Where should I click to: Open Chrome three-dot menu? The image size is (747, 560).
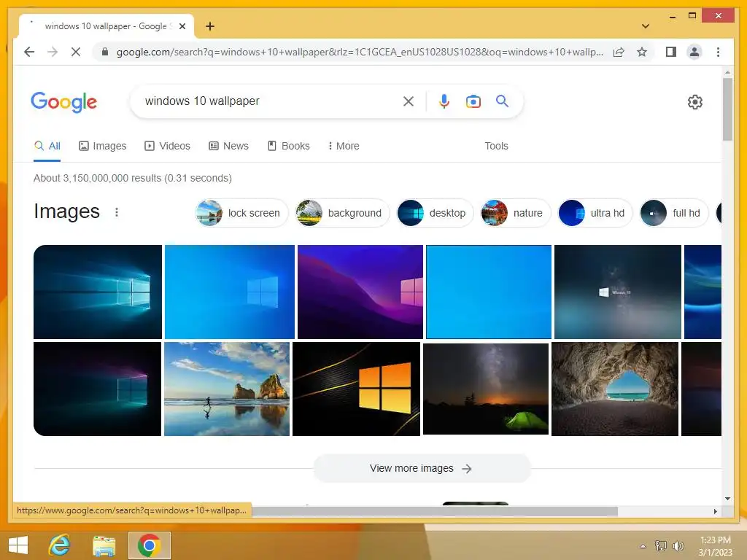tap(718, 52)
